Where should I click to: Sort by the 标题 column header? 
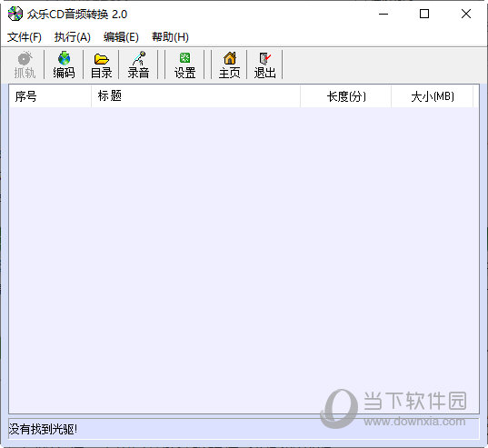click(x=195, y=96)
